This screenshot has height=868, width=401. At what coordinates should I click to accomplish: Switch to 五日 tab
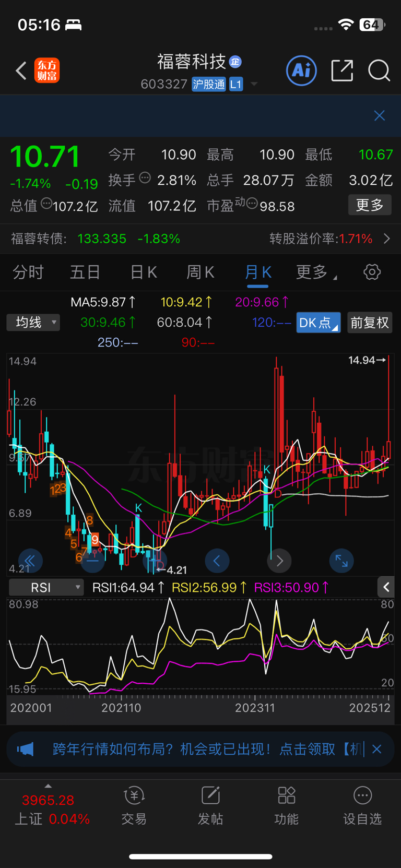click(x=85, y=272)
